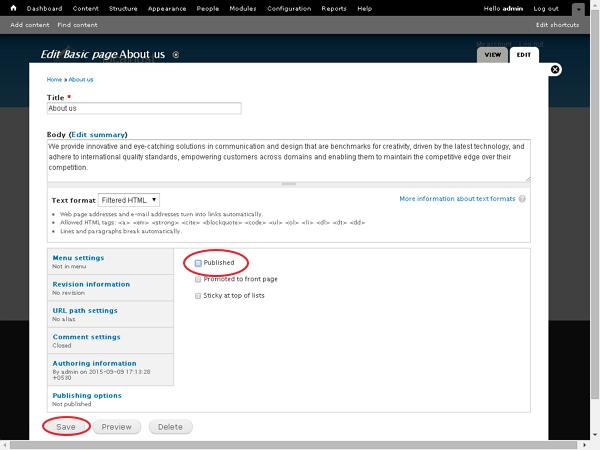The height and width of the screenshot is (450, 600).
Task: Click the About us breadcrumb link
Action: (81, 80)
